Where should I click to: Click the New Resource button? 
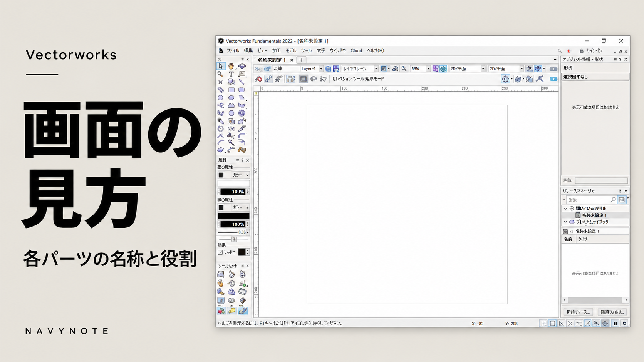578,312
